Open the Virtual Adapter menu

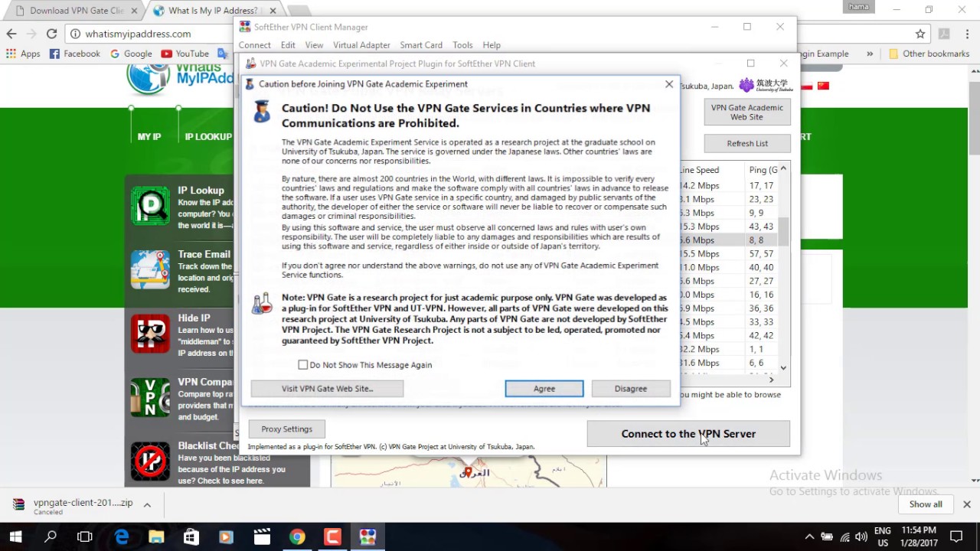361,45
